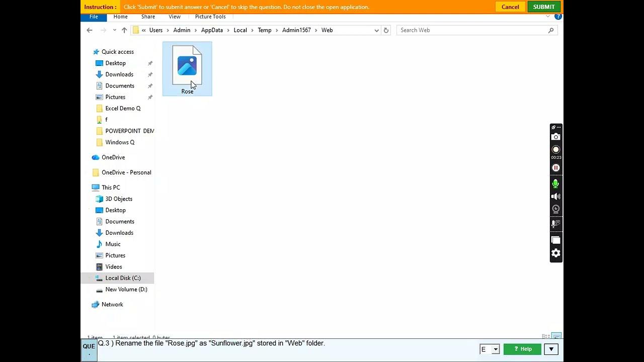Open Desktop under This PC
This screenshot has width=644, height=362.
click(115, 210)
